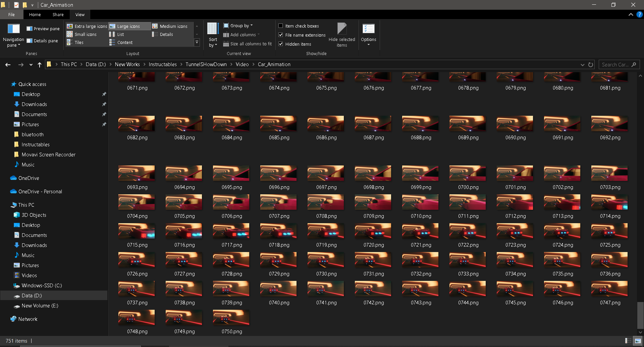Go forward in folder history
The width and height of the screenshot is (644, 347).
(21, 64)
